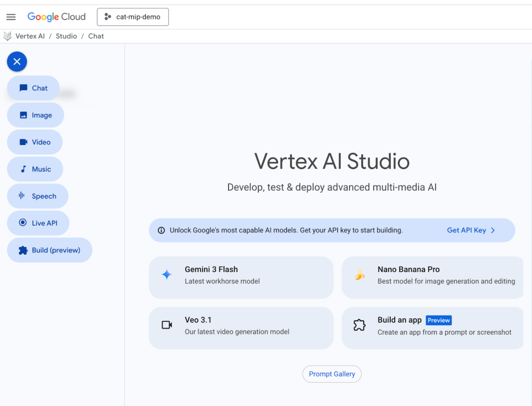
Task: Expand the Get API Key chevron arrow
Action: 493,230
